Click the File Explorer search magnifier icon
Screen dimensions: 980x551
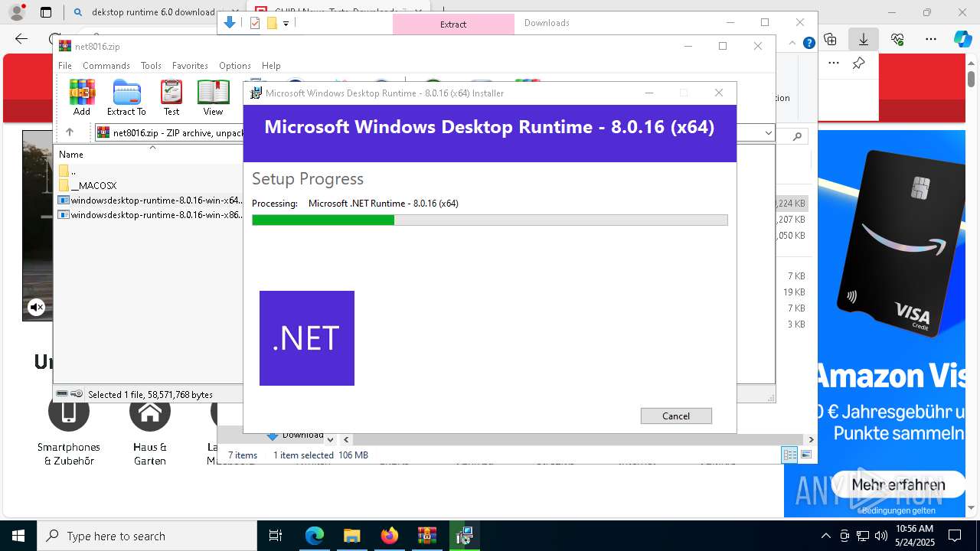797,136
